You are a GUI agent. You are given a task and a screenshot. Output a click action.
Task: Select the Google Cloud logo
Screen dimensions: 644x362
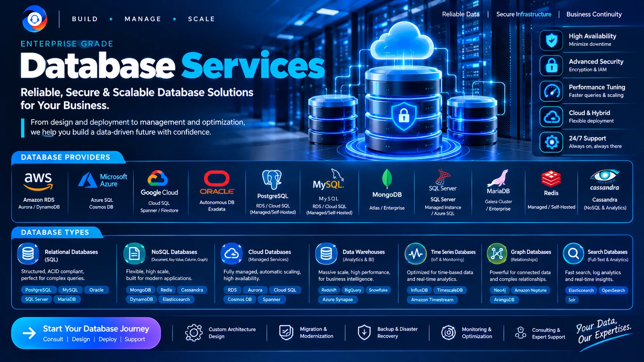(x=159, y=183)
